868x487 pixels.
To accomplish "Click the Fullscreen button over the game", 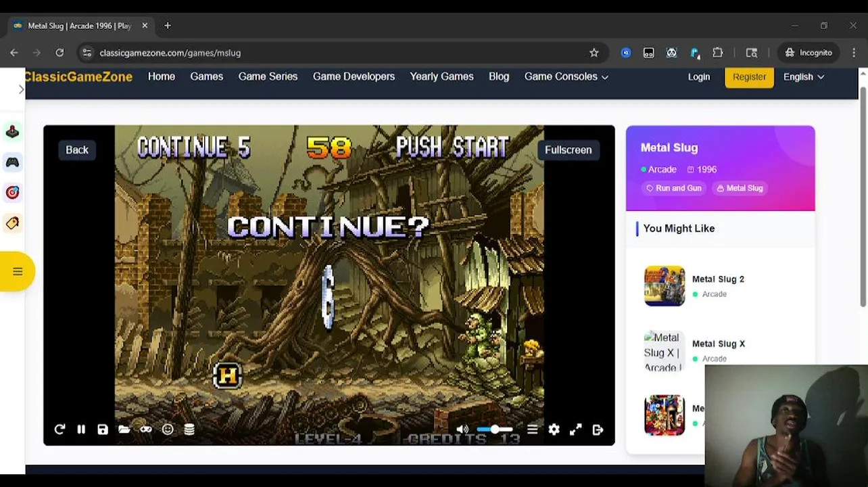I will click(568, 150).
